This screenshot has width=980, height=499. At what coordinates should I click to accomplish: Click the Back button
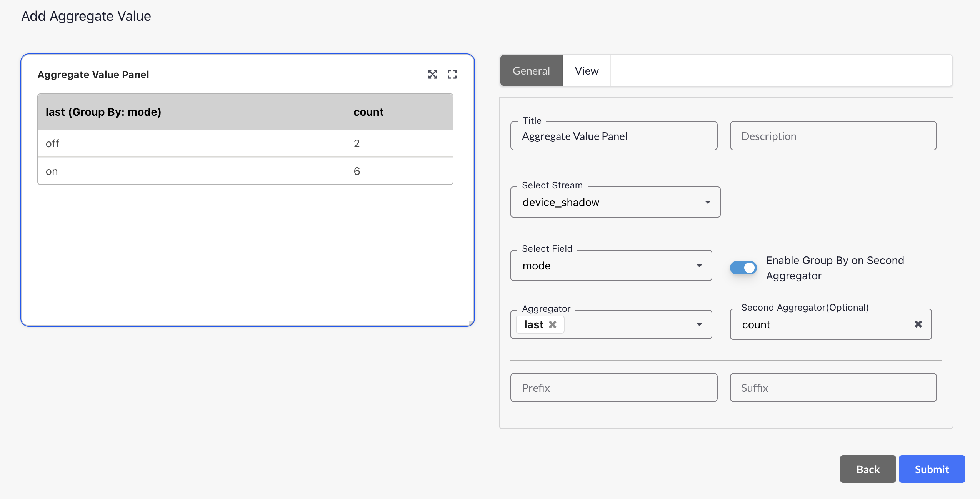(867, 469)
